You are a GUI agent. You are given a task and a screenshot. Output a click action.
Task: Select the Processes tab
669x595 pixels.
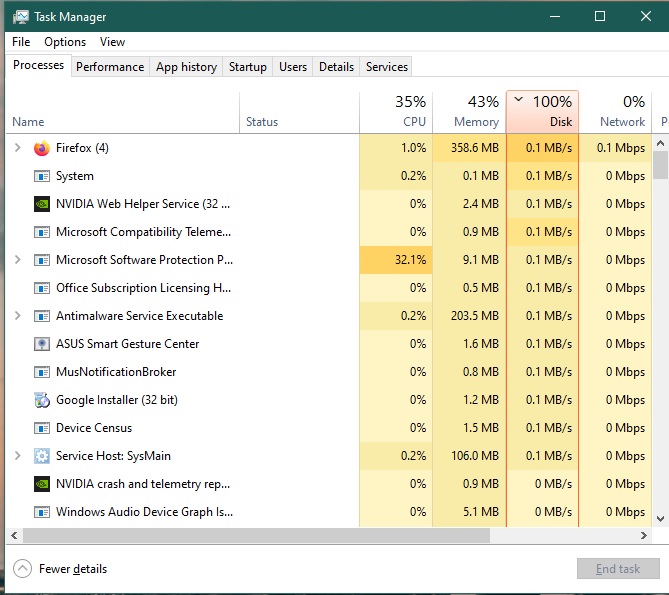pos(38,65)
